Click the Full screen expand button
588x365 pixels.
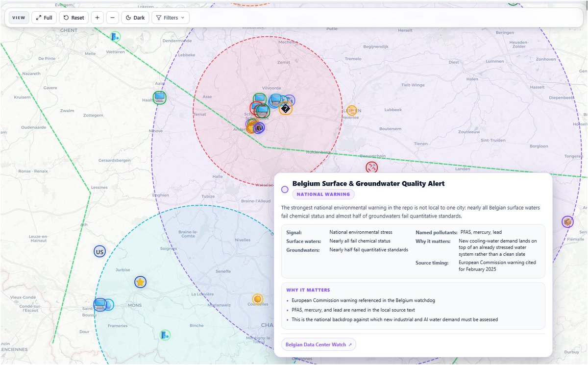(x=44, y=18)
